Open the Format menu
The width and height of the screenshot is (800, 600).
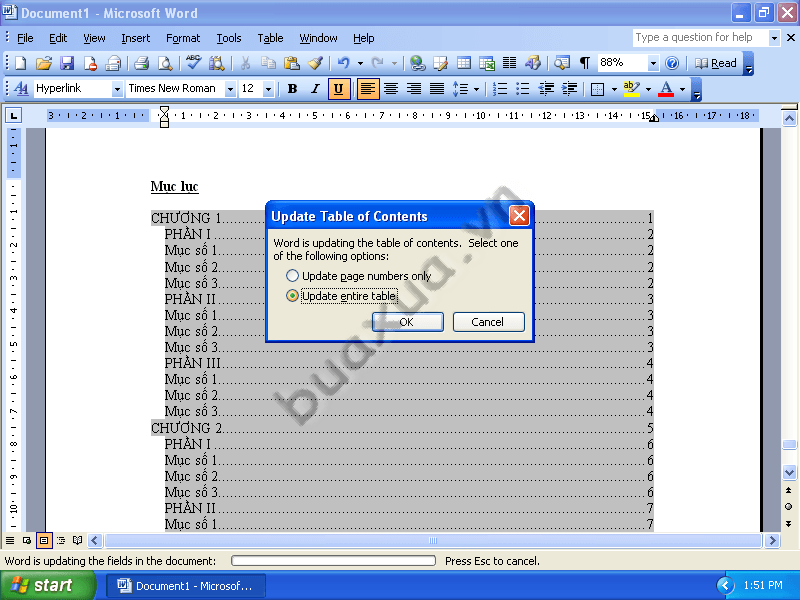(x=183, y=38)
